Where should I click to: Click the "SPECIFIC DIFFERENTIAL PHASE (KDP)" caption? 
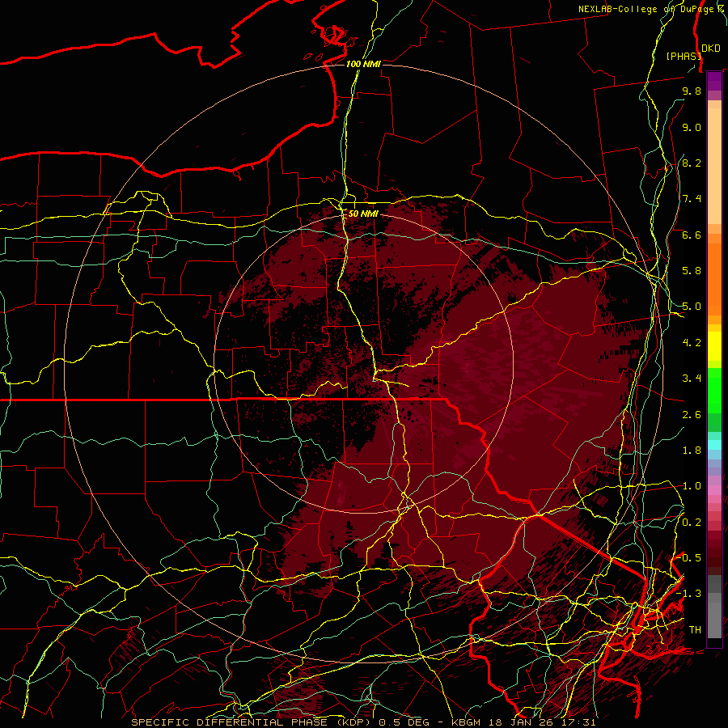(x=253, y=722)
